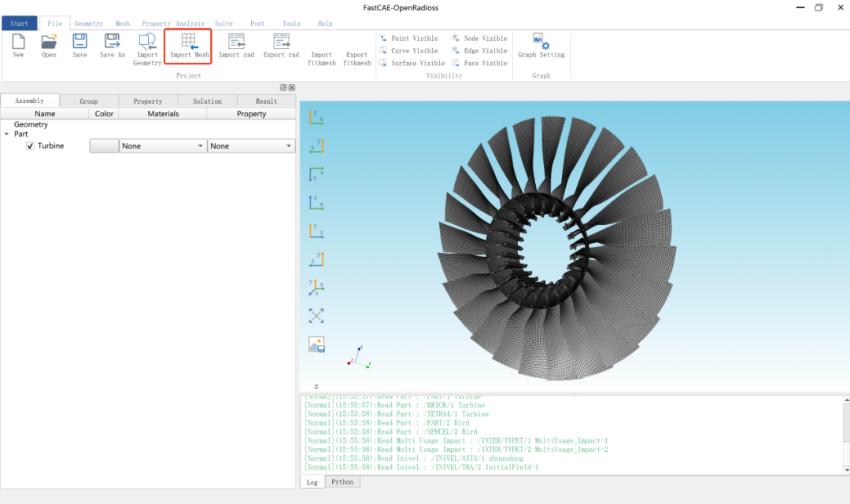Open Turbine Property dropdown
850x504 pixels.
point(251,146)
